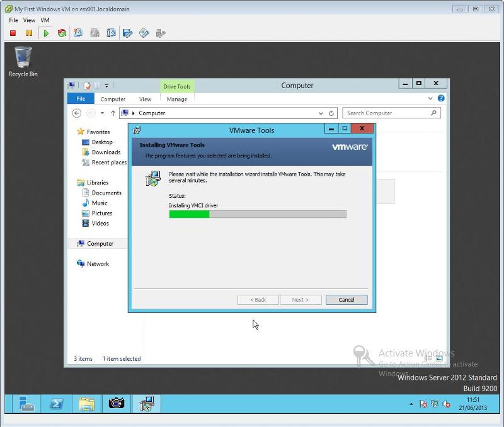Click the camera icon in the taskbar
This screenshot has width=504, height=427.
pyautogui.click(x=117, y=404)
